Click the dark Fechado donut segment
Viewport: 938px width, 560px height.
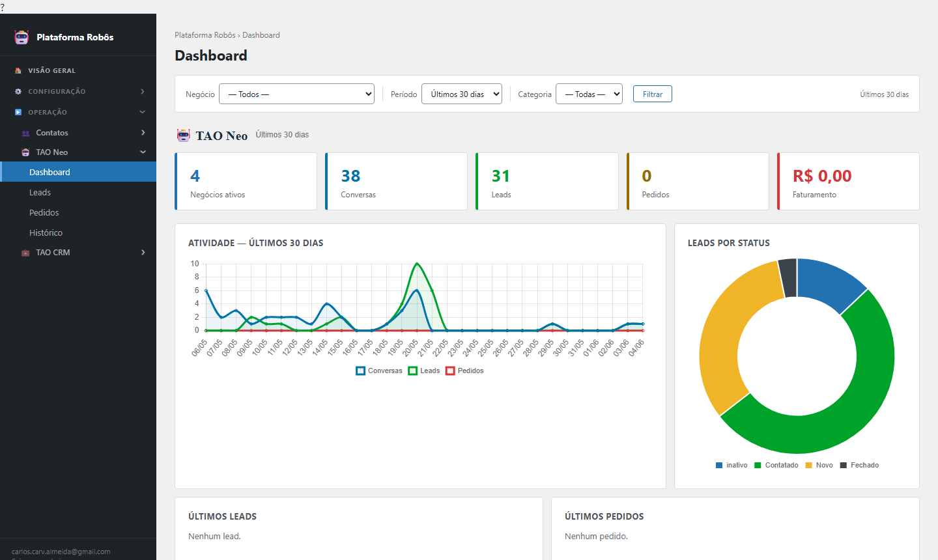coord(788,277)
